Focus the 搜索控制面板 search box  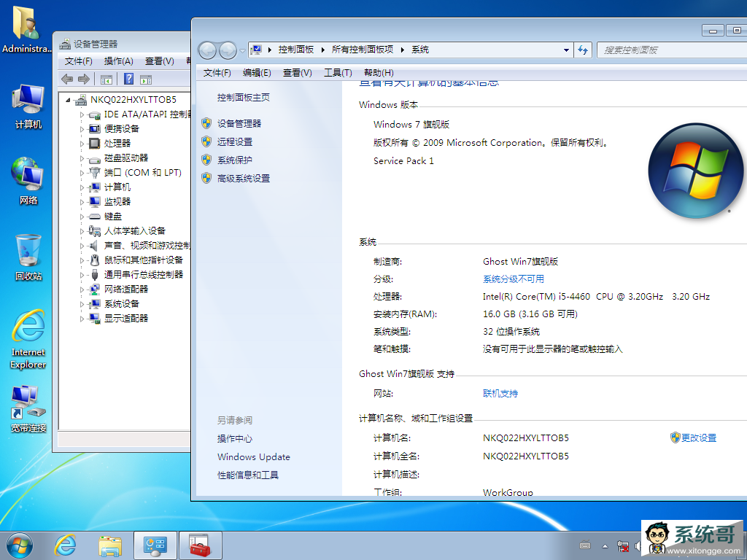672,50
